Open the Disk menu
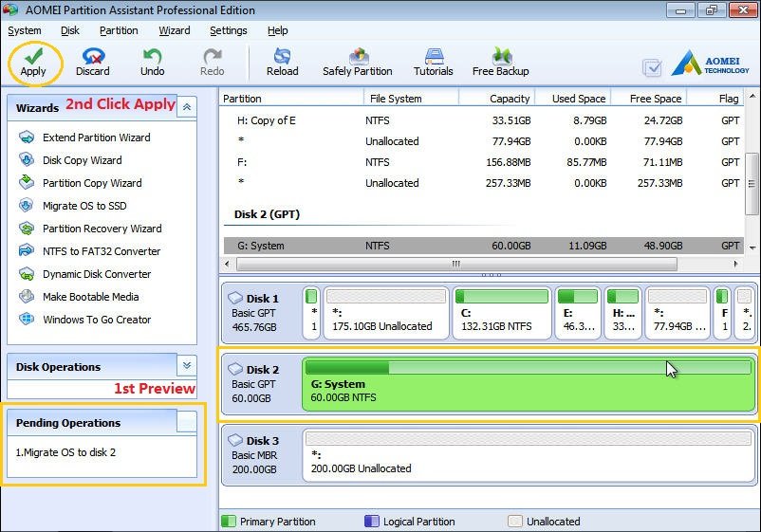Viewport: 761px width, 532px height. click(70, 30)
